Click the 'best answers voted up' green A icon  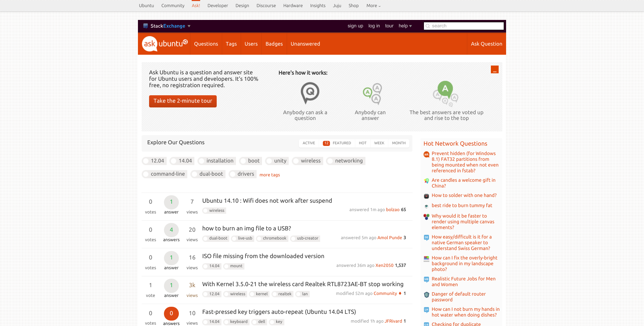445,94
